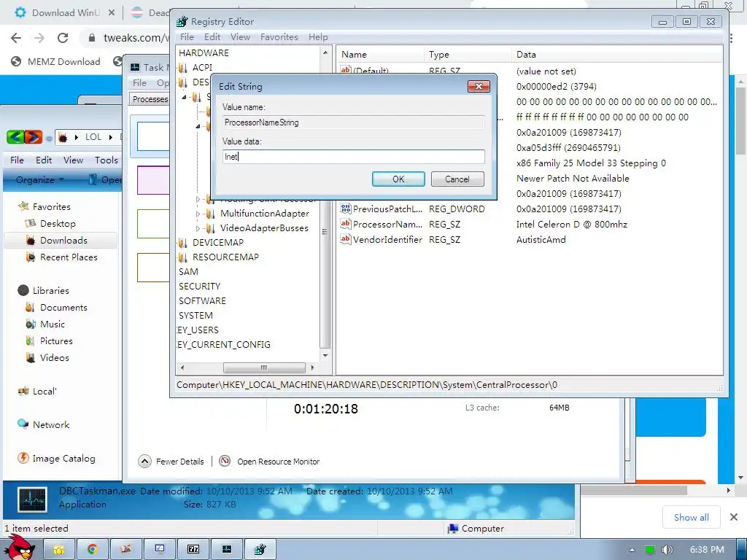Click Explorer forward arrow button
This screenshot has width=747, height=560.
[34, 137]
